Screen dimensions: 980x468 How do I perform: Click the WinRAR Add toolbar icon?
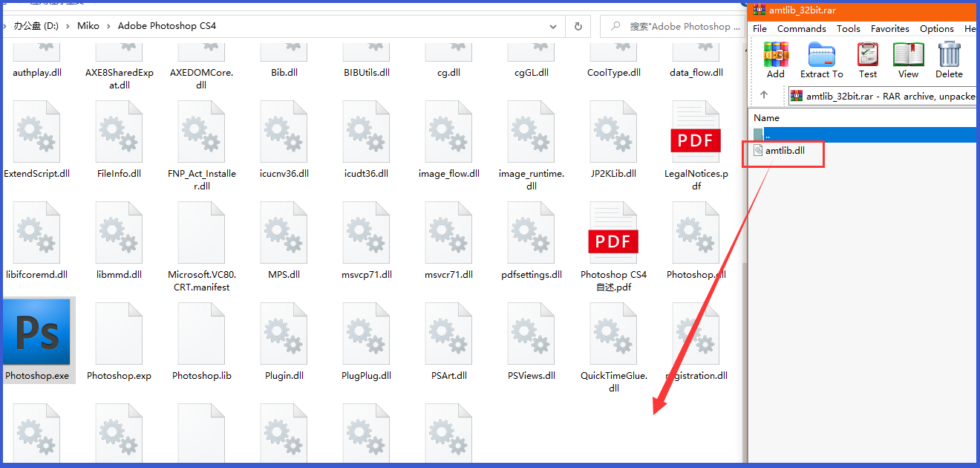pos(775,59)
